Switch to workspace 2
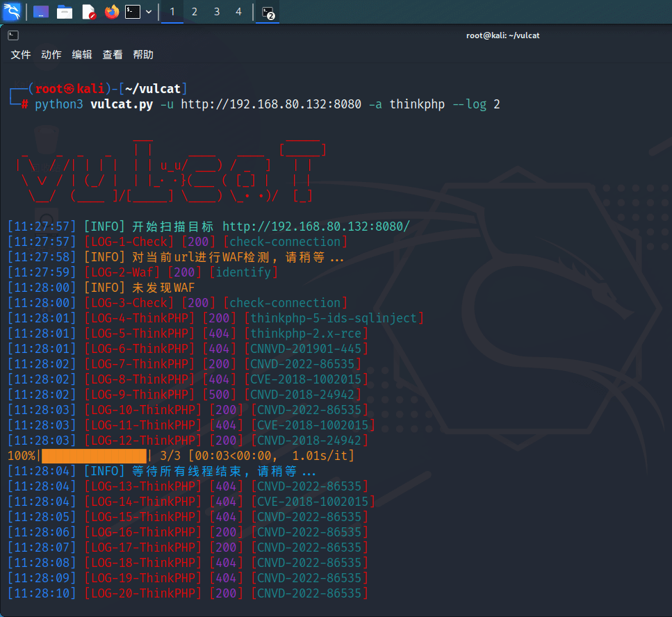Image resolution: width=672 pixels, height=617 pixels. (x=195, y=12)
